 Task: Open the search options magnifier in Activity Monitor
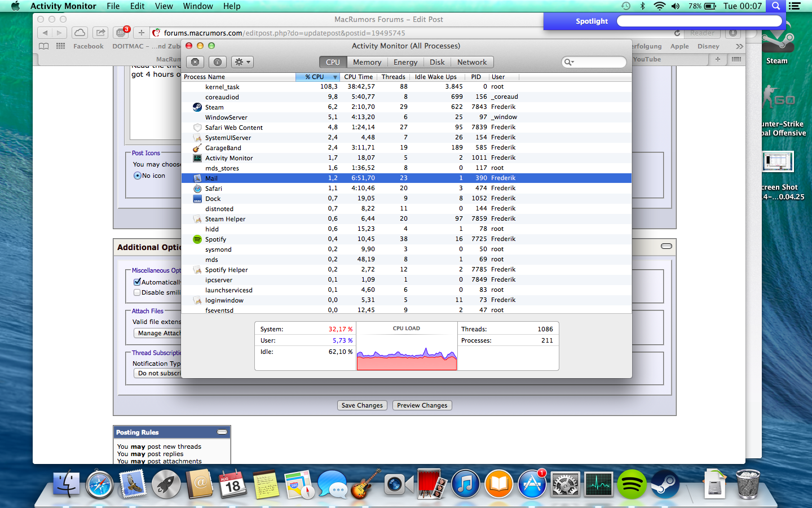click(568, 62)
